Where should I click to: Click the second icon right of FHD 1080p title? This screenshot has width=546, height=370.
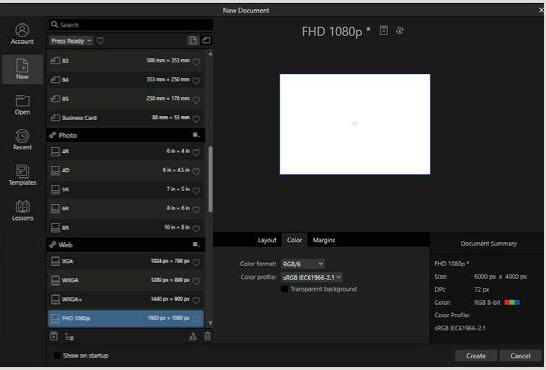(400, 31)
